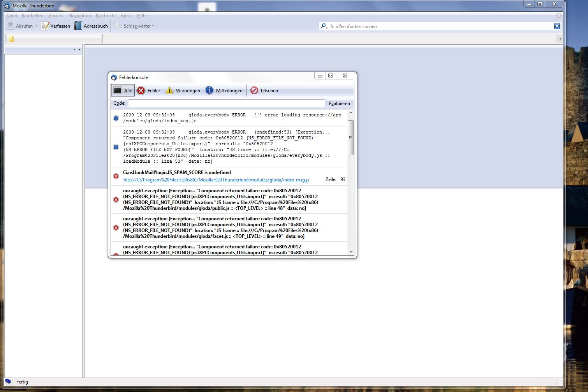This screenshot has width=588, height=392.
Task: Click the Abrufen mail download icon
Action: [x=11, y=26]
